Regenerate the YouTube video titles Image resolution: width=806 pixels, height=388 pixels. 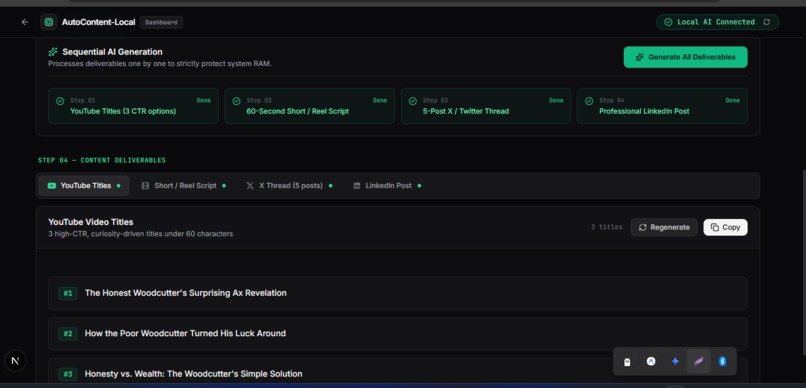tap(664, 227)
